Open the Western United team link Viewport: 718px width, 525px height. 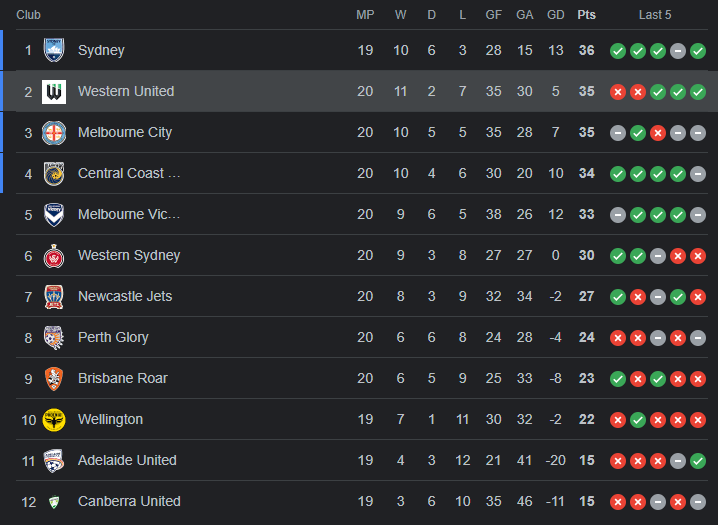126,91
